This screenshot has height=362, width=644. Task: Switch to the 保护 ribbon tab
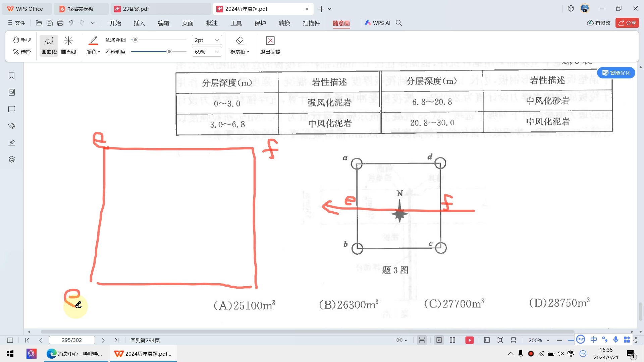[x=260, y=23]
